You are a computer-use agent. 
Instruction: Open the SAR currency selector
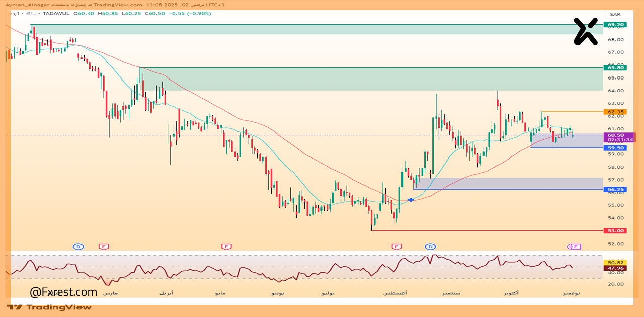[x=615, y=14]
